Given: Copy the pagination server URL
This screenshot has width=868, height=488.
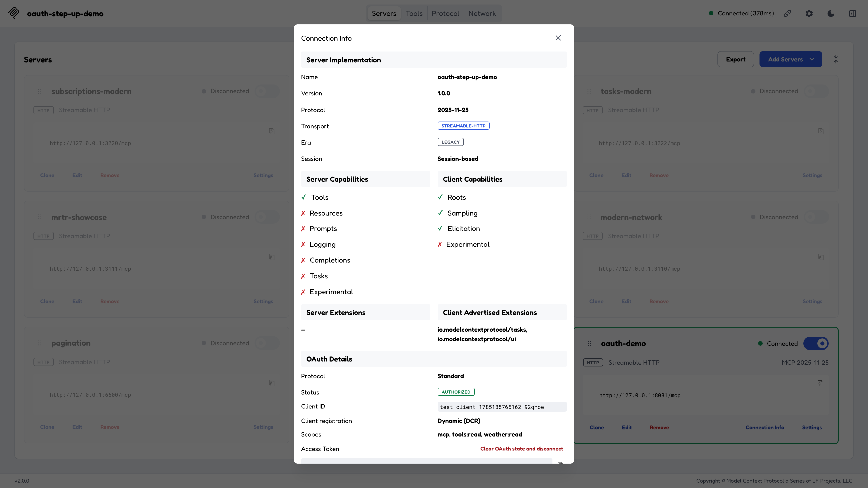Looking at the screenshot, I should coord(272,383).
